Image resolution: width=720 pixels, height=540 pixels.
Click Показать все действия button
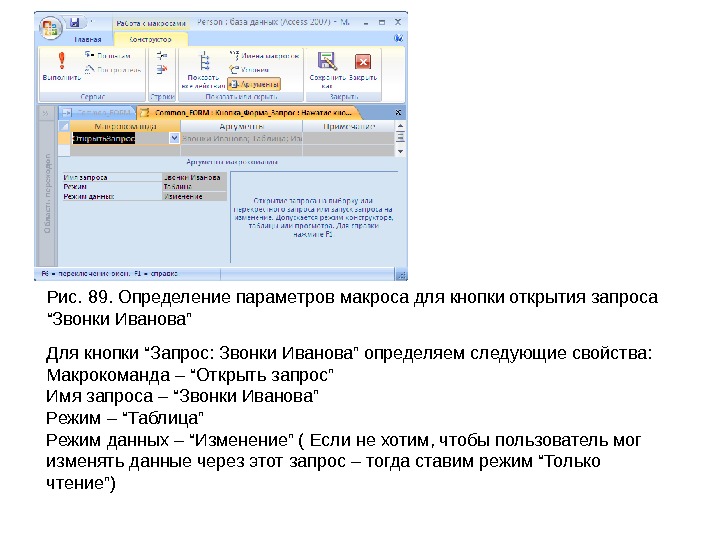[204, 70]
